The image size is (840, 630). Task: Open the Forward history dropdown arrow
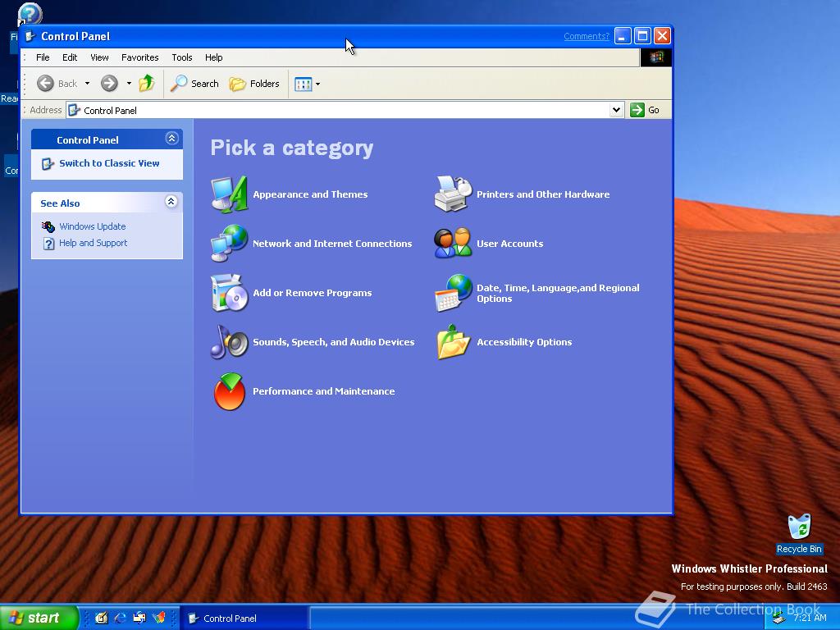[x=129, y=84]
